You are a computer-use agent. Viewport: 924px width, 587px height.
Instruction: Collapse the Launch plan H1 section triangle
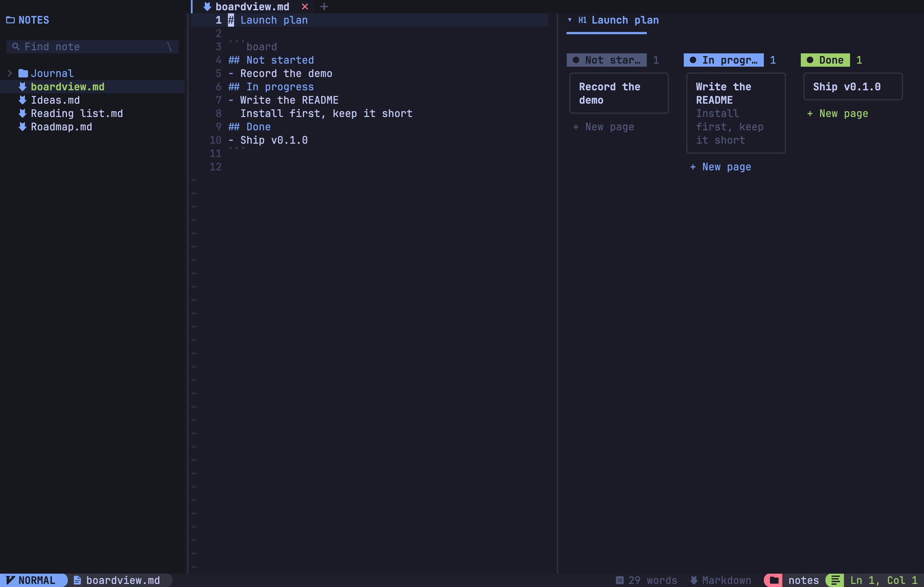570,20
